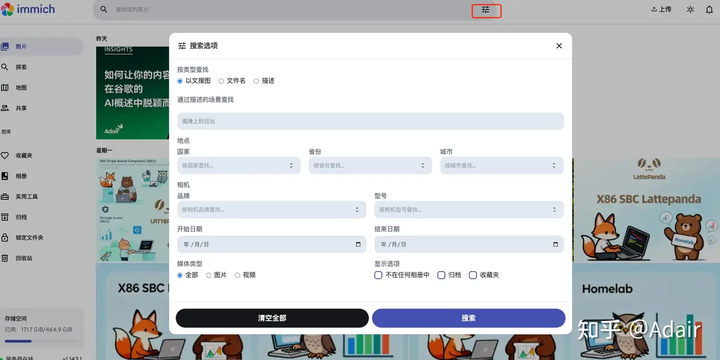The width and height of the screenshot is (720, 360).
Task: Open the X86 SBC Lattepanda thumbnail
Action: click(x=647, y=210)
